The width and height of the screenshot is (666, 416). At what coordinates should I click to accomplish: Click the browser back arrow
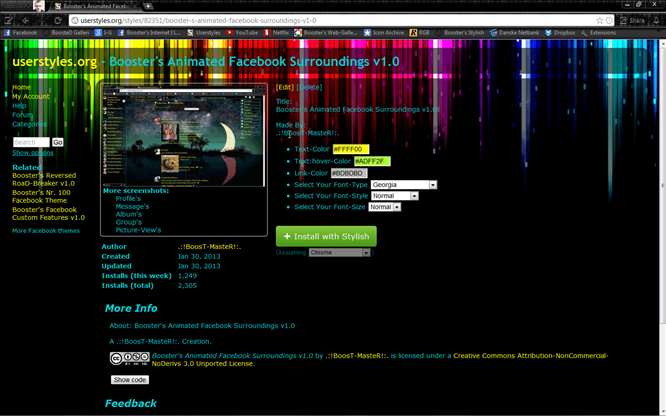tap(26, 20)
